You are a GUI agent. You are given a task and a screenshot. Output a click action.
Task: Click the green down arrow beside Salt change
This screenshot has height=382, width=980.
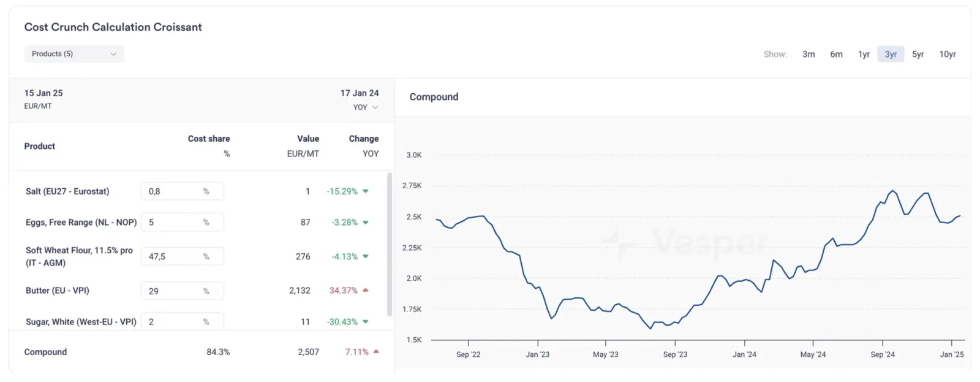[x=366, y=191]
